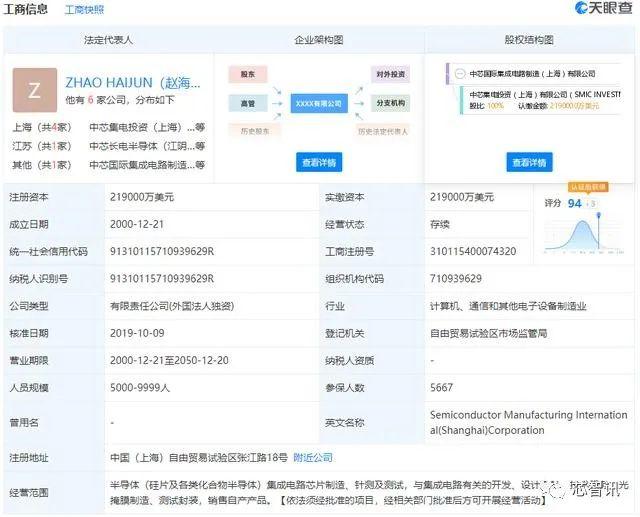Click 查看详情 under 企业架构图
Viewport: 640px width, 517px height.
pos(319,162)
